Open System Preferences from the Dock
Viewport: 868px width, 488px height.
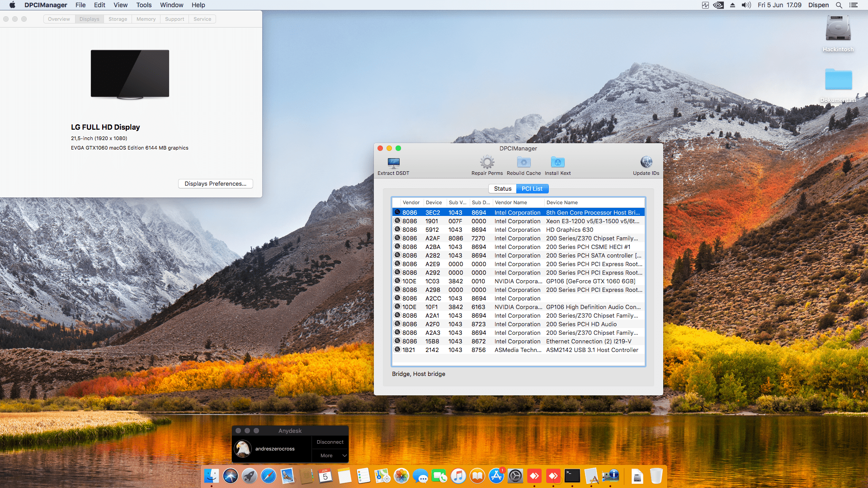click(x=515, y=476)
